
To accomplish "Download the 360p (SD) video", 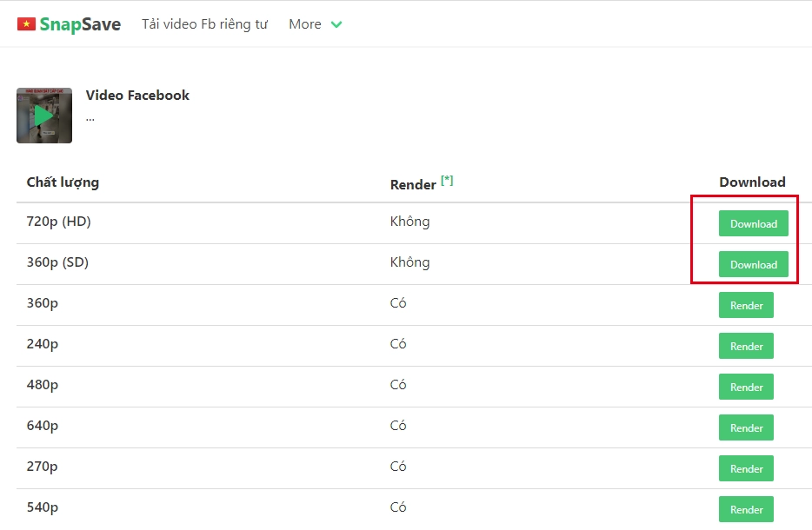I will coord(752,264).
